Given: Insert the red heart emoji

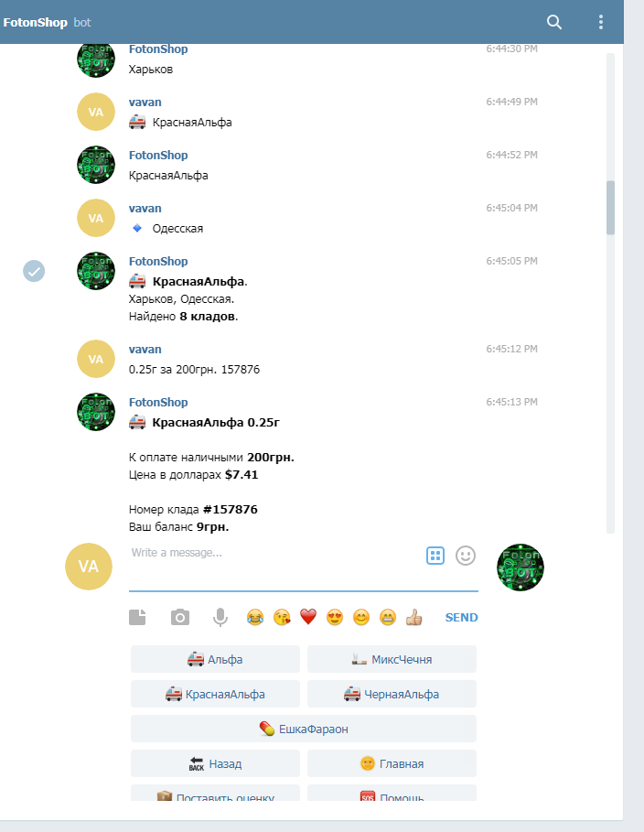Looking at the screenshot, I should tap(308, 617).
